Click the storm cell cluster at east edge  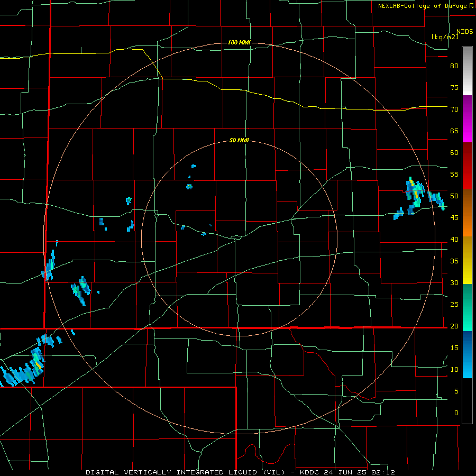coord(420,197)
